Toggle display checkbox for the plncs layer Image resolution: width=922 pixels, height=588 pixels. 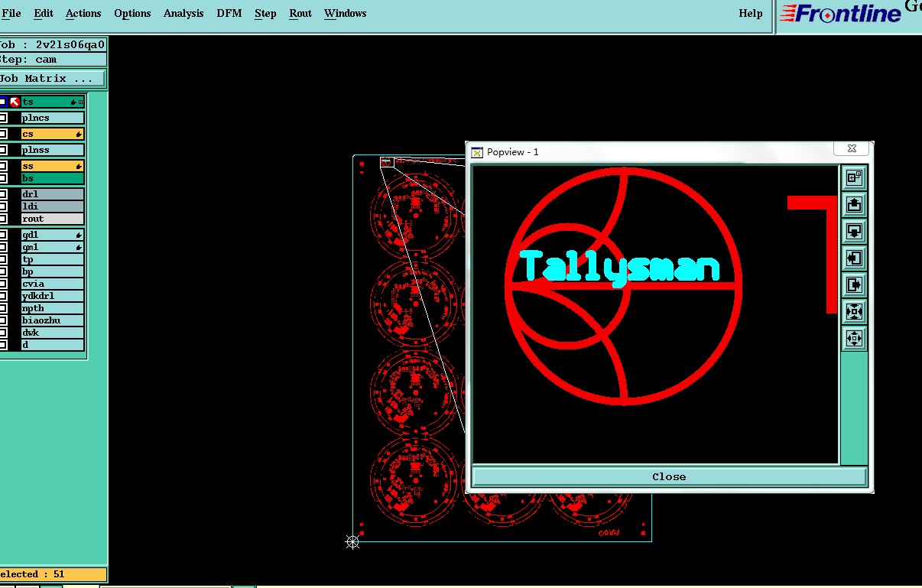[3, 118]
